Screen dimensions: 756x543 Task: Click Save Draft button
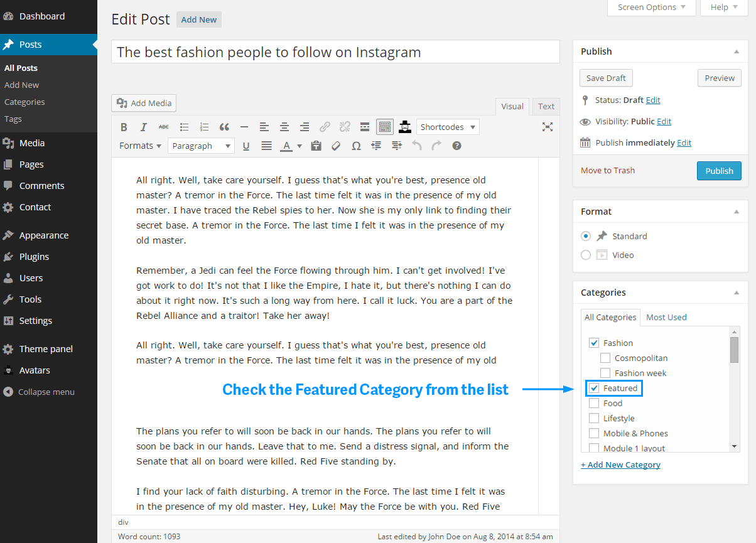tap(606, 78)
